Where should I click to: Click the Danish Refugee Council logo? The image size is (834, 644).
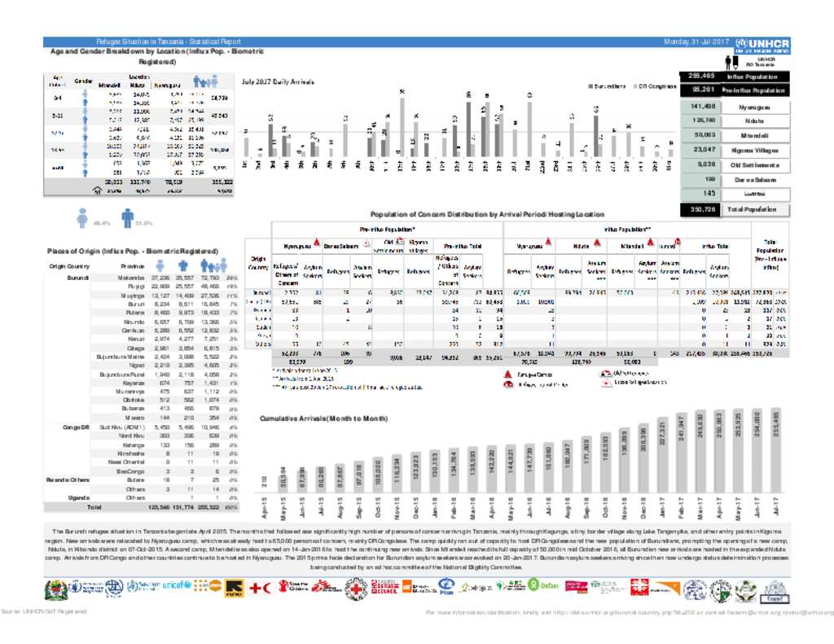click(x=385, y=587)
